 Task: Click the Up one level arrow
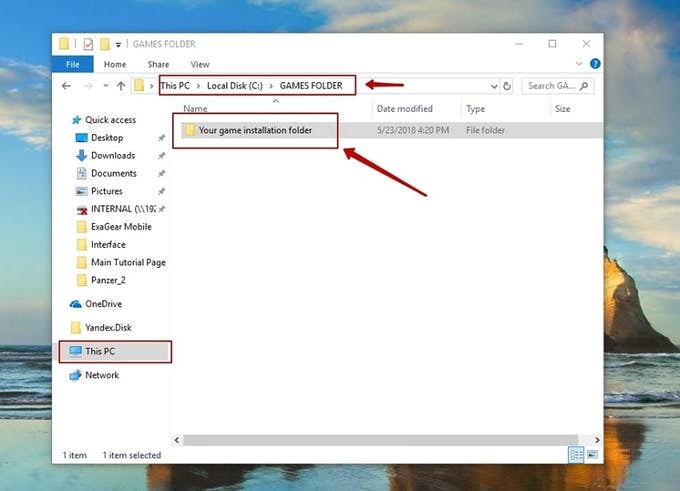click(121, 86)
